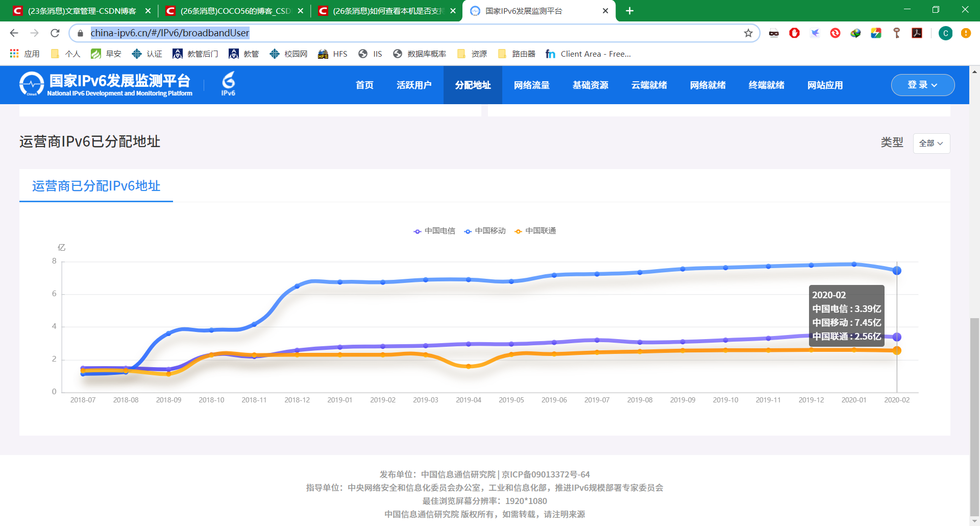
Task: Open 活跃用户 nav item
Action: pos(414,85)
